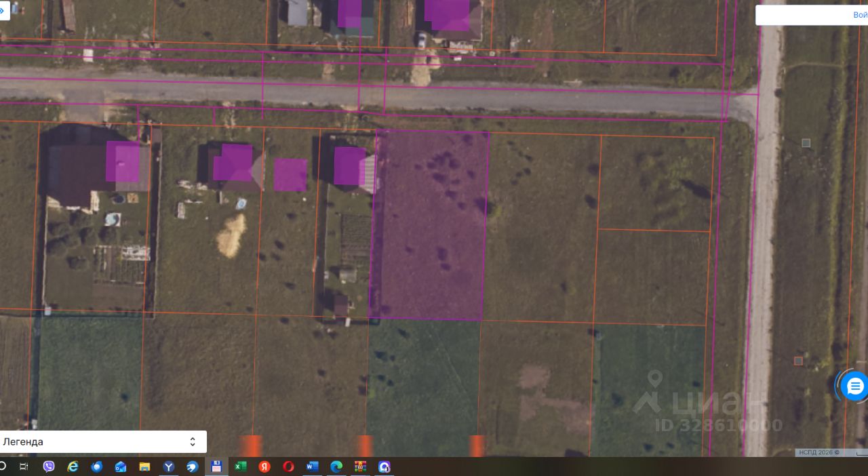Click the small grey map marker square
868x476 pixels.
tap(806, 142)
